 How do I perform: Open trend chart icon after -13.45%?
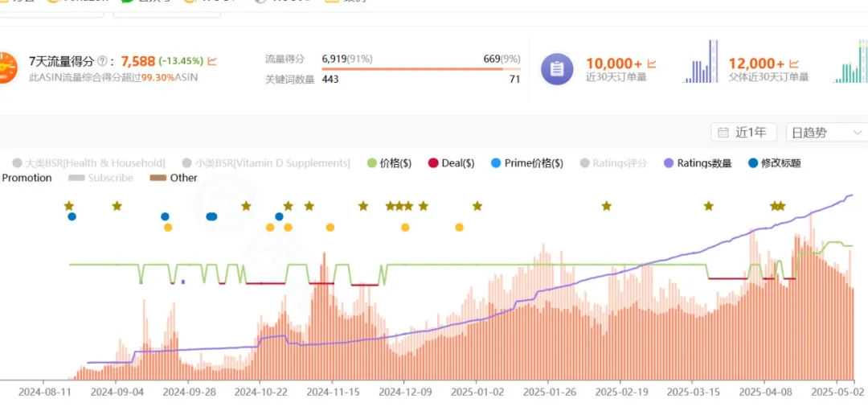(212, 61)
